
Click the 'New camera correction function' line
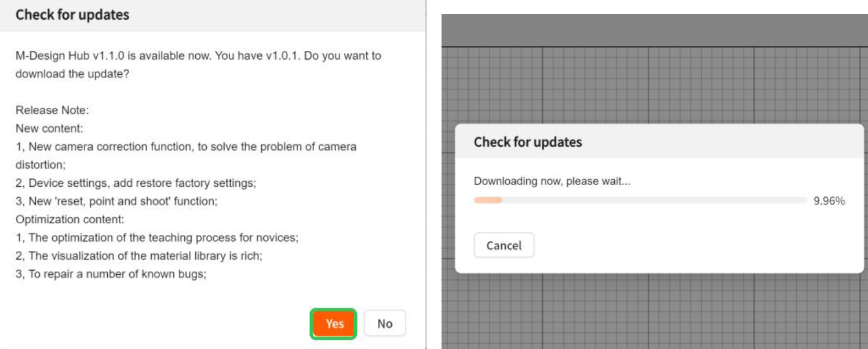[x=186, y=155]
